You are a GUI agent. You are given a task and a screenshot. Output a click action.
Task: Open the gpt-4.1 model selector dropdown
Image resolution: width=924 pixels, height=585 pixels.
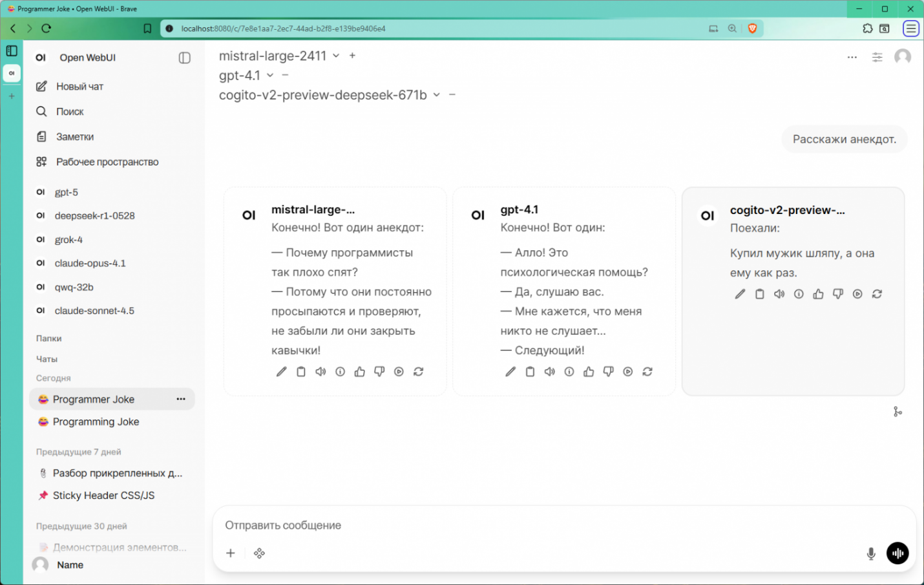[x=270, y=76]
